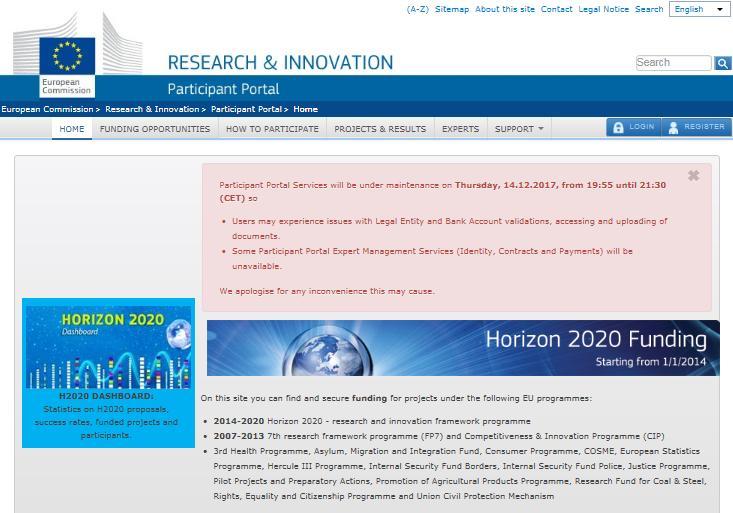
Task: Click the Search link in top bar
Action: 649,9
